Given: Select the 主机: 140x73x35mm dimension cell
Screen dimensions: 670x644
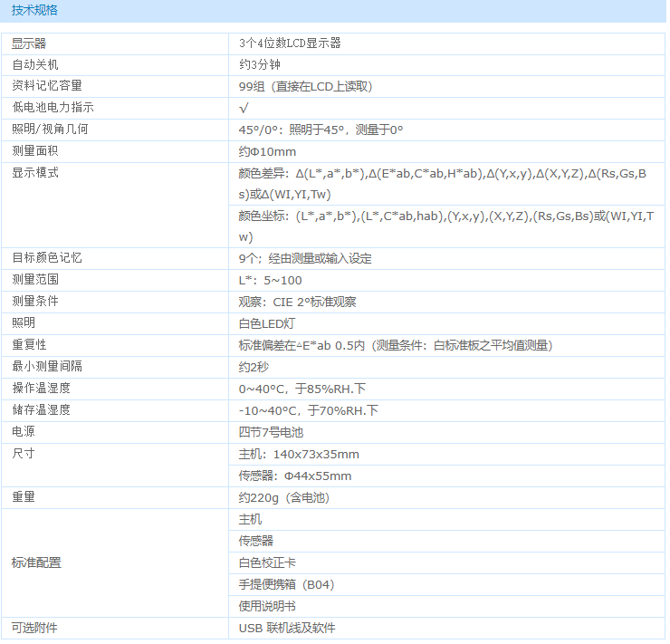Looking at the screenshot, I should [299, 455].
